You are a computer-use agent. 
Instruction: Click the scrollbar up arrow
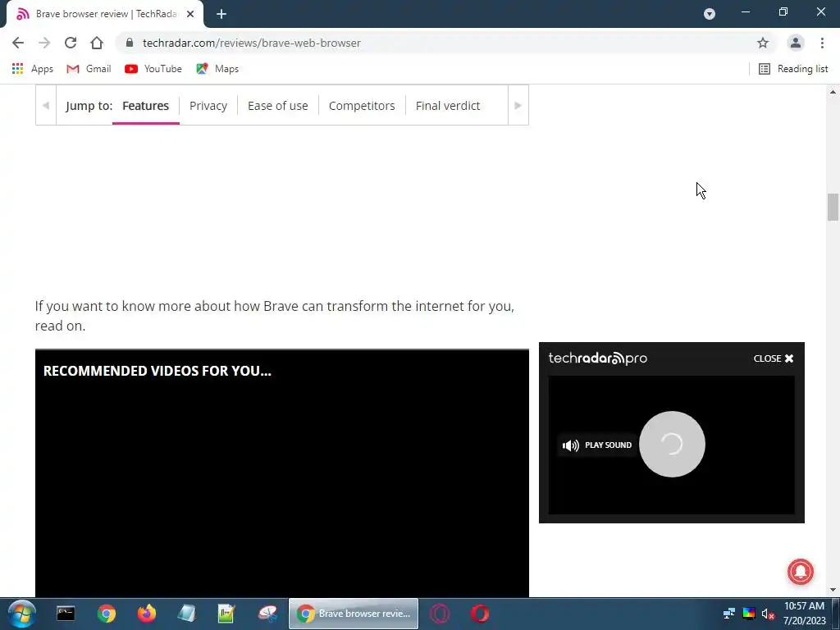pyautogui.click(x=833, y=92)
